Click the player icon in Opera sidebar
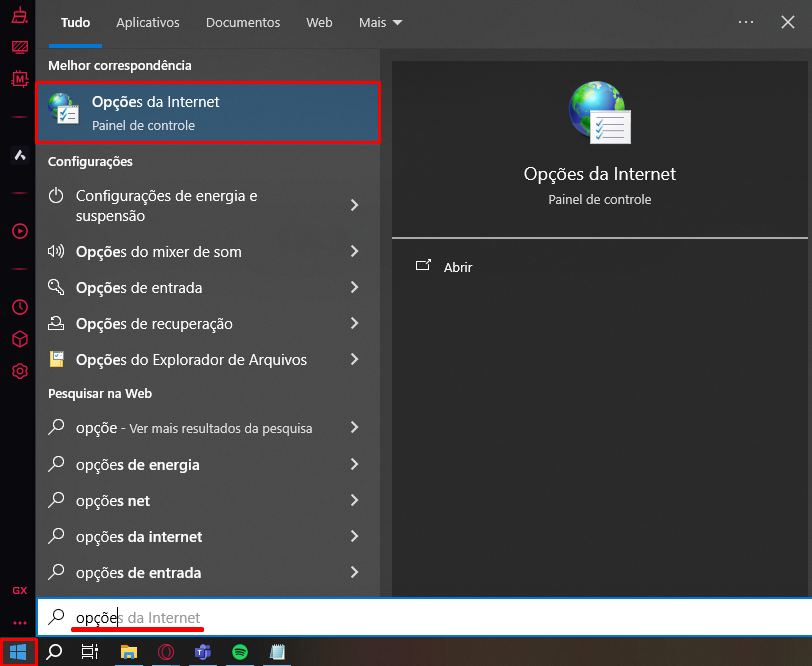This screenshot has width=812, height=666. click(x=19, y=231)
